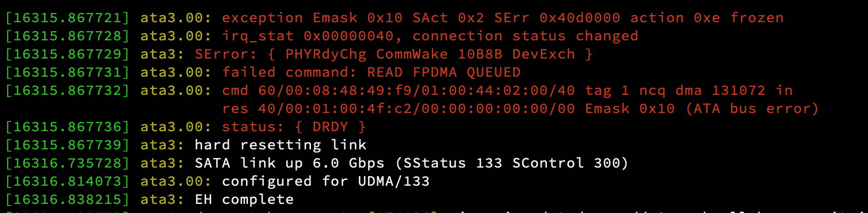Click the irq_stat value 0x00000040

(x=348, y=36)
